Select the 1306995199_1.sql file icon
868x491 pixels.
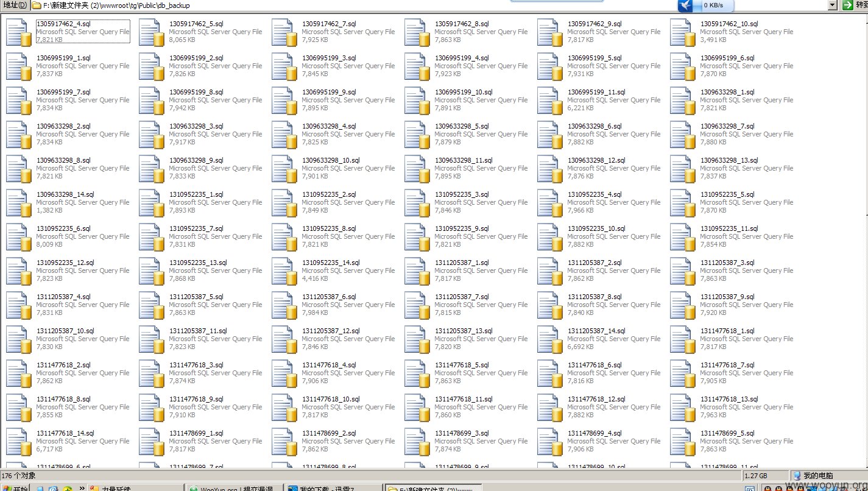[x=18, y=66]
